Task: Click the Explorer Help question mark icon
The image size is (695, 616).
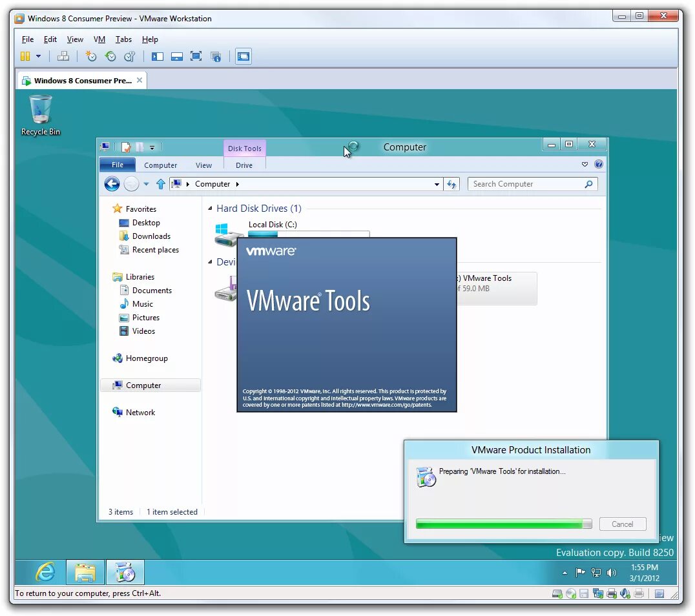Action: click(598, 165)
